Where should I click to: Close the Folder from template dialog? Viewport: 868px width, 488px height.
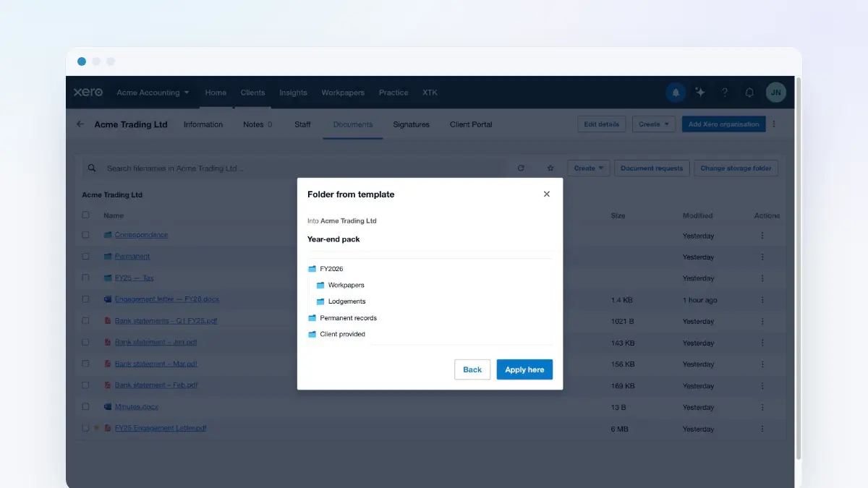547,194
